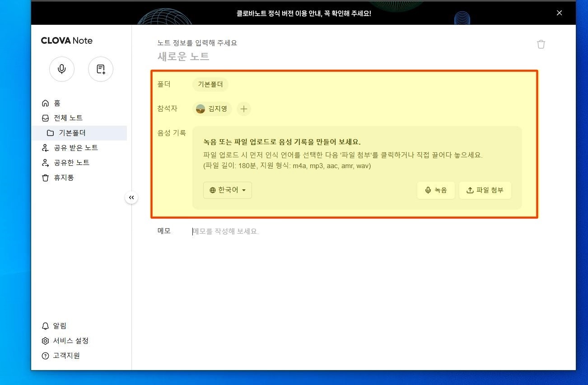The image size is (588, 385).
Task: Click the 파일 첨부 upload button
Action: click(x=485, y=190)
